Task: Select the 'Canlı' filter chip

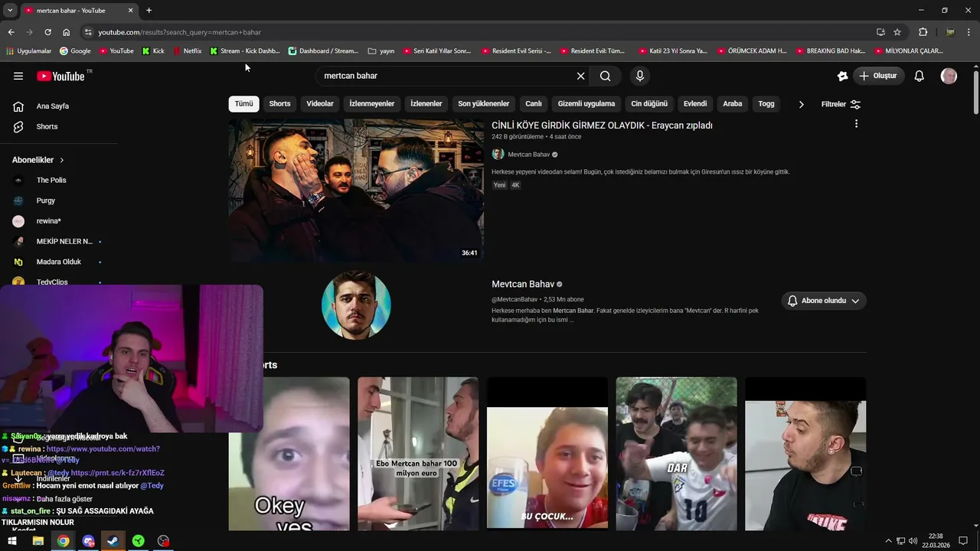Action: pos(534,103)
